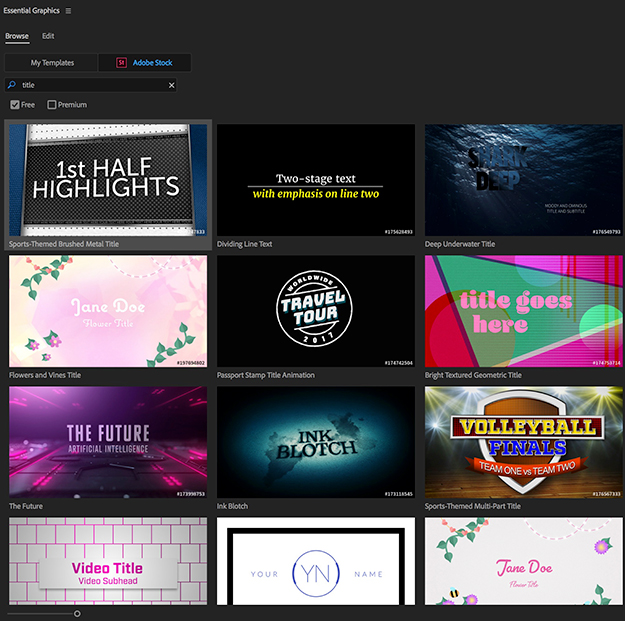This screenshot has width=625, height=621.
Task: Click the Adobe Stock St logo icon
Action: pos(121,63)
